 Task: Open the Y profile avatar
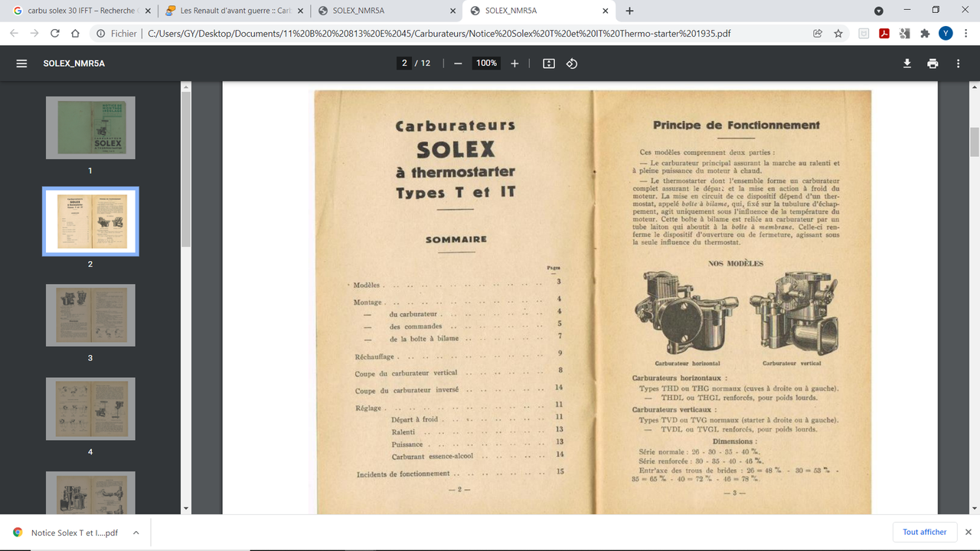coord(946,34)
